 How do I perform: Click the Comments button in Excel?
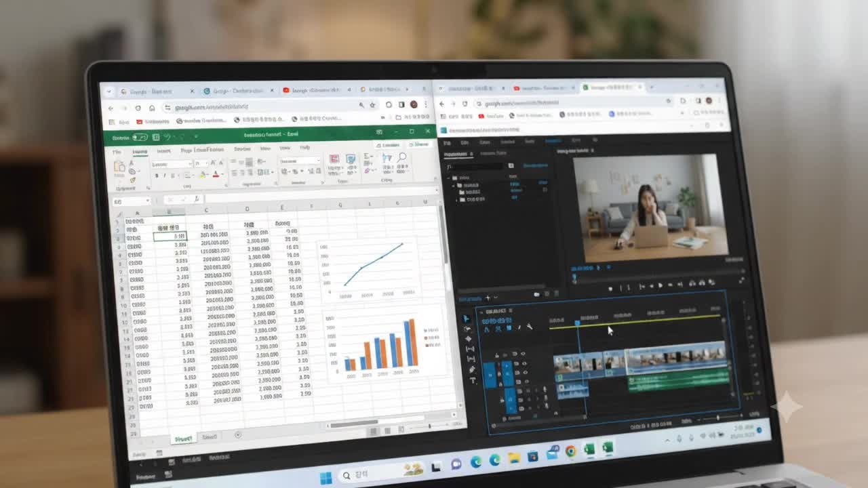[390, 144]
